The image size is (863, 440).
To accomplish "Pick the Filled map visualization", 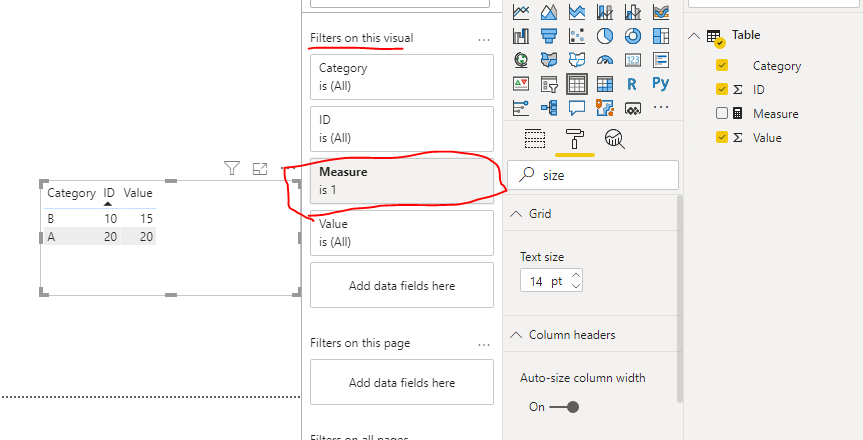I will (x=549, y=59).
